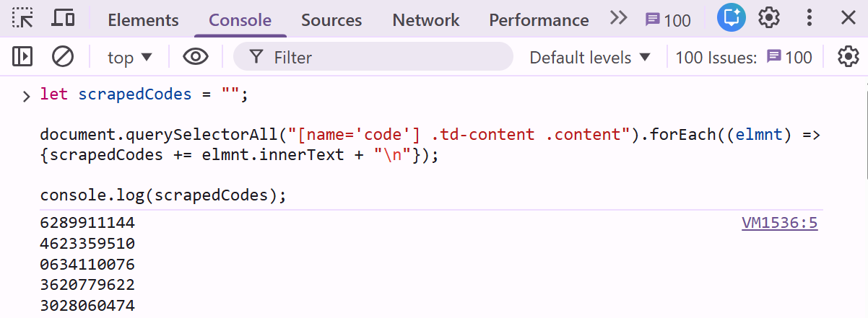Create a live expression with eye icon
The height and width of the screenshot is (318, 868).
pyautogui.click(x=195, y=57)
